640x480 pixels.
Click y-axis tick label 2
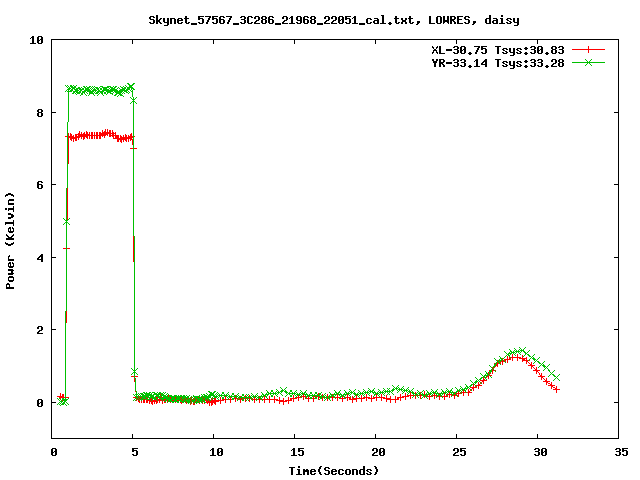click(x=40, y=330)
